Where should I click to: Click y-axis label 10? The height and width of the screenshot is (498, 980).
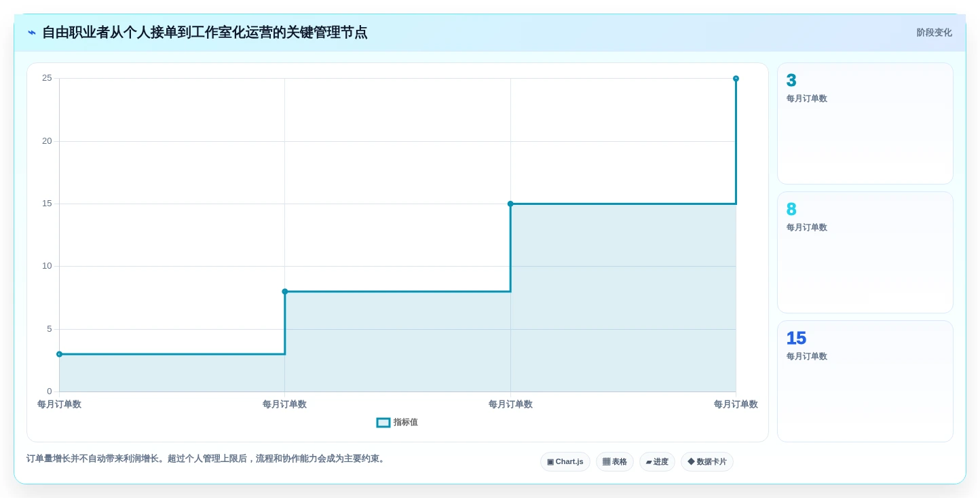coord(47,266)
